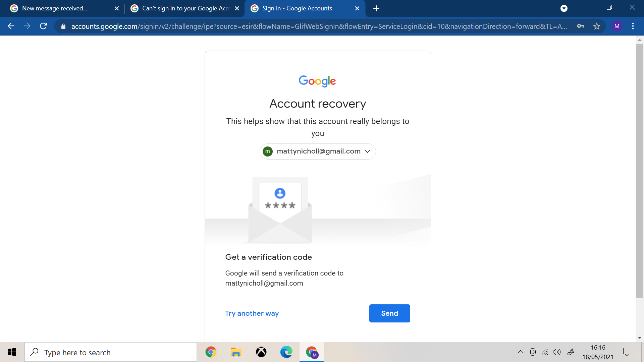Click the pen workspace tray icon

[571, 352]
